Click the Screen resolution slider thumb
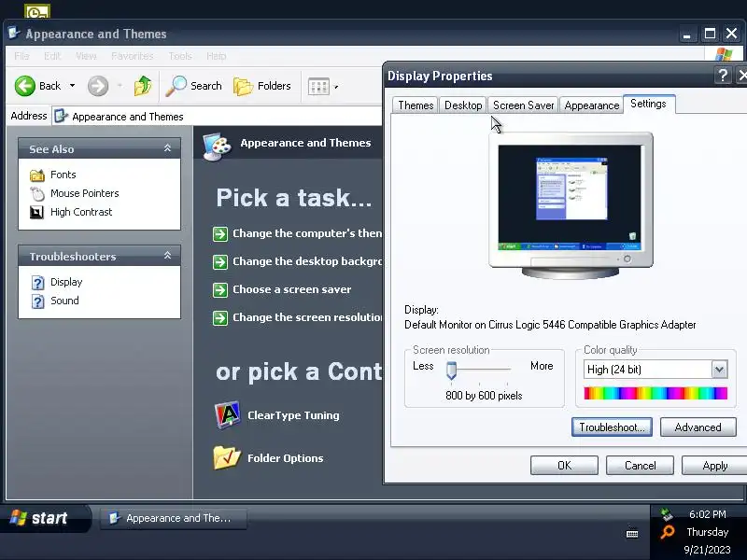 [451, 370]
